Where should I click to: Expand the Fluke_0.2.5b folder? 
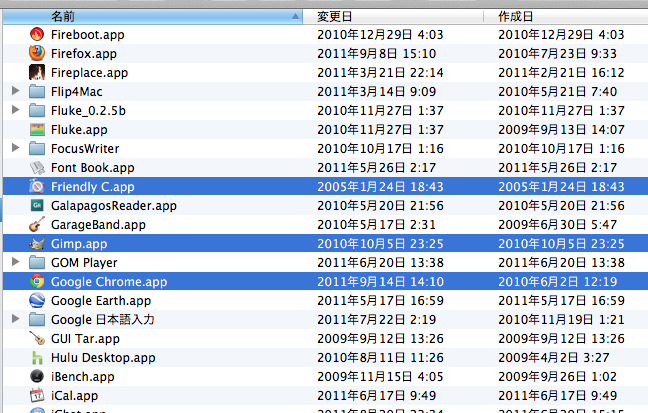pyautogui.click(x=15, y=110)
